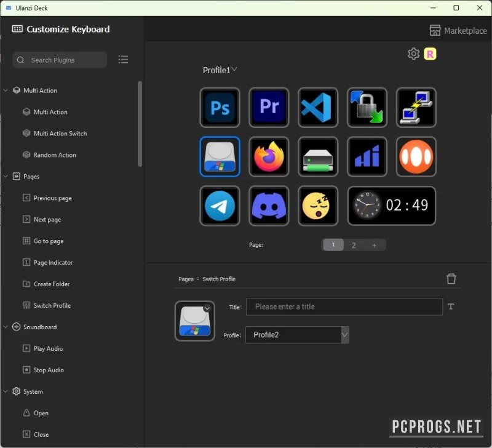Viewport: 492px width, 448px height.
Task: Choose the Create Folder action
Action: 47,284
